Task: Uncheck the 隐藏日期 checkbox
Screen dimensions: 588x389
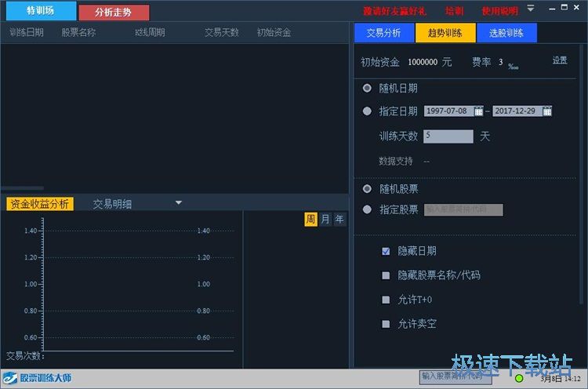Action: (386, 251)
